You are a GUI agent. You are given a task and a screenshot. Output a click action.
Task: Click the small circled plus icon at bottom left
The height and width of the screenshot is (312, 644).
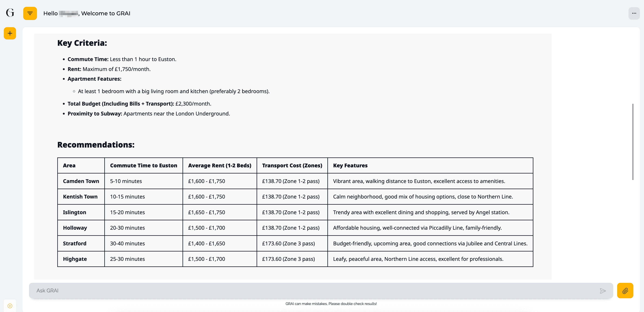10,306
